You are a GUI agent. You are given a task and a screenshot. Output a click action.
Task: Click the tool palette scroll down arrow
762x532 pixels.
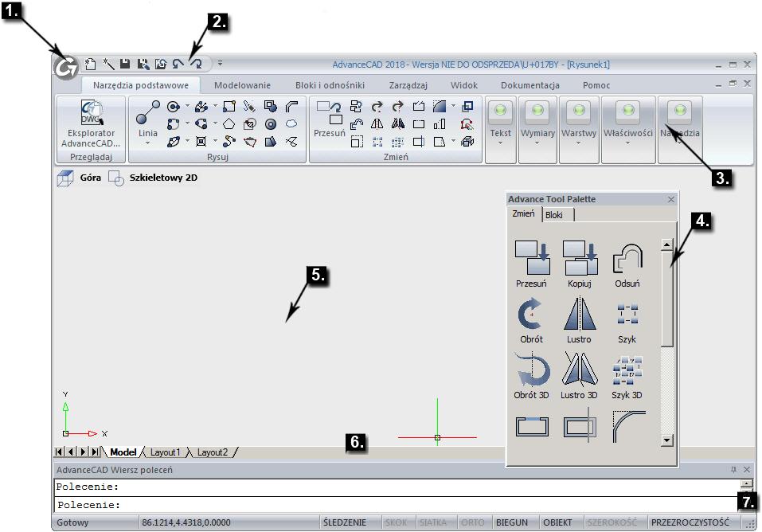[x=667, y=440]
